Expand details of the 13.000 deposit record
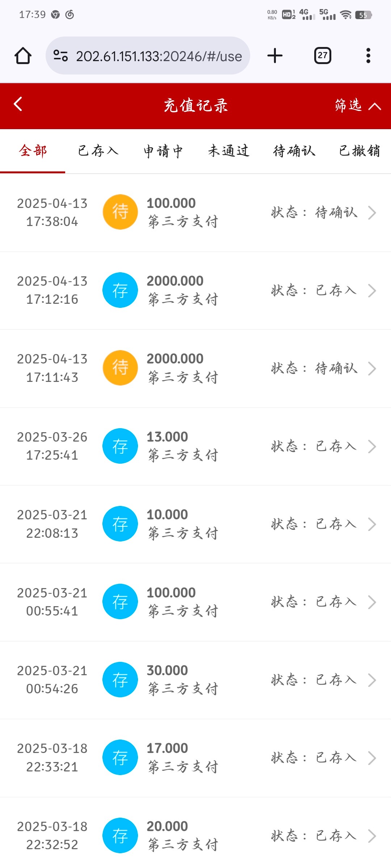 click(372, 446)
